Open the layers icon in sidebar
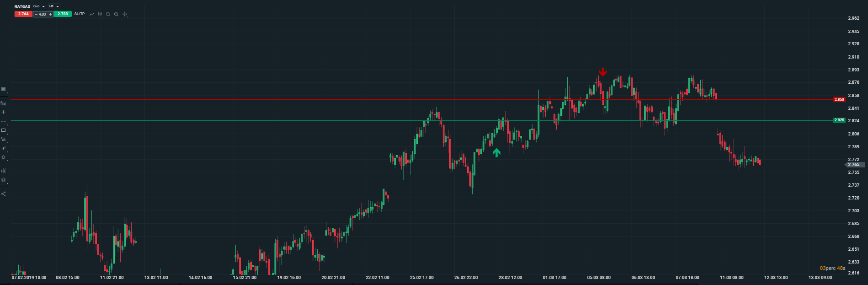Image resolution: width=868 pixels, height=285 pixels. click(3, 180)
